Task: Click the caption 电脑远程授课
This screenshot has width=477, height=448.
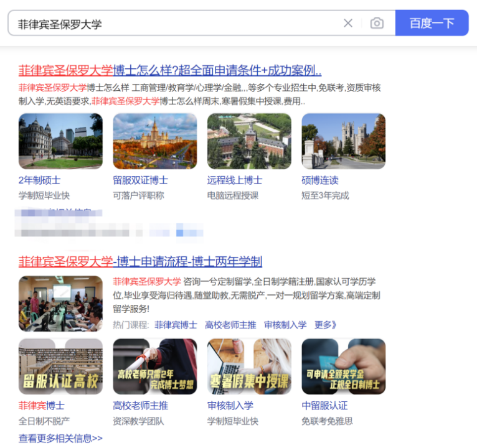Action: 233,195
